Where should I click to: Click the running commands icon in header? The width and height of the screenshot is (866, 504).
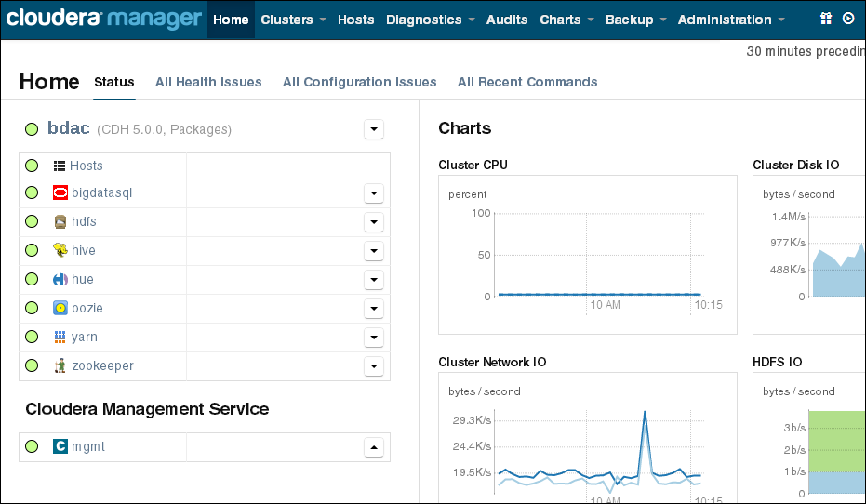848,19
